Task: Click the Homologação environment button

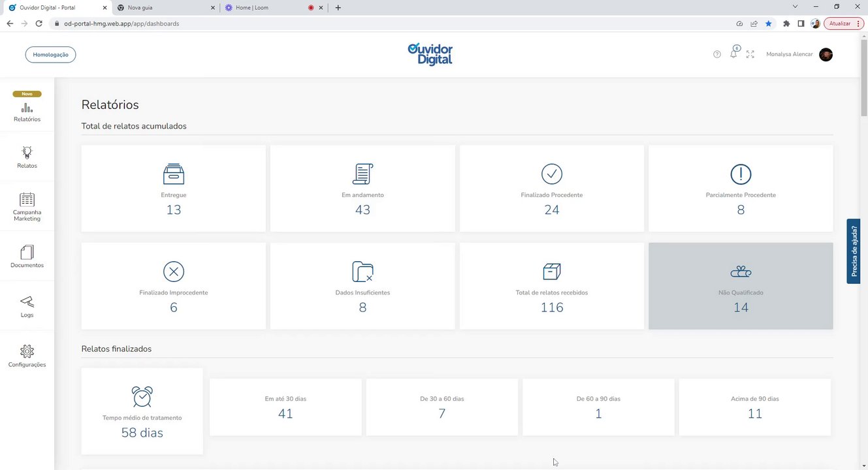Action: [x=51, y=54]
